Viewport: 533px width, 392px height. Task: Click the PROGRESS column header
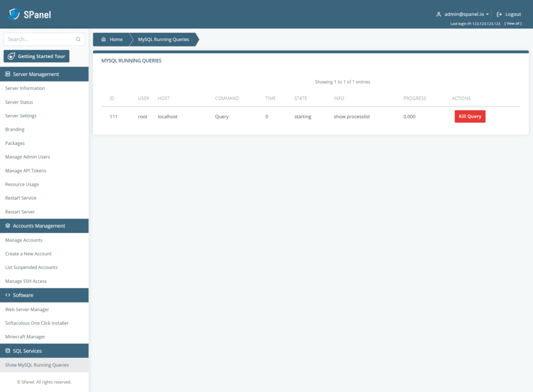pyautogui.click(x=414, y=98)
